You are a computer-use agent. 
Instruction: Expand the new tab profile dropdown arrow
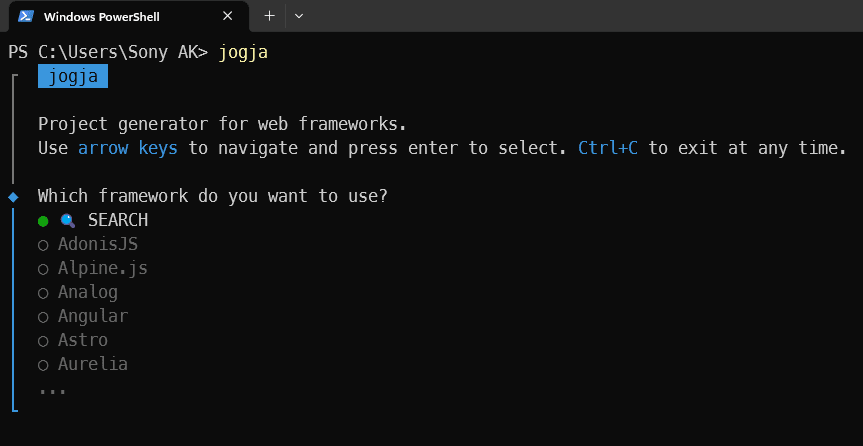[299, 16]
